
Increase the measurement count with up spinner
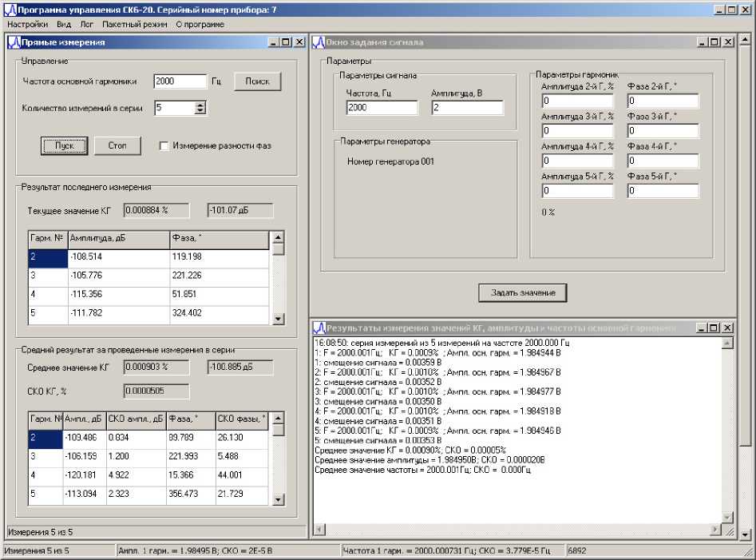pyautogui.click(x=200, y=105)
